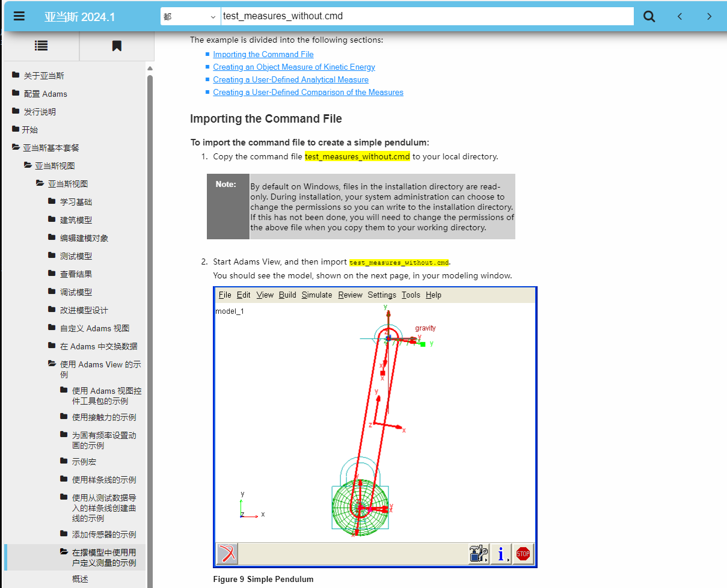Follow 'Creating an Object Measure of Kinetic Energy' link
This screenshot has height=588, width=727.
[294, 67]
